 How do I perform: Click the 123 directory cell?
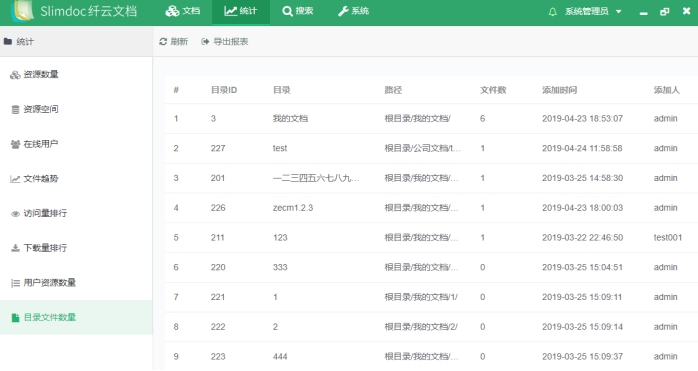[x=280, y=238]
